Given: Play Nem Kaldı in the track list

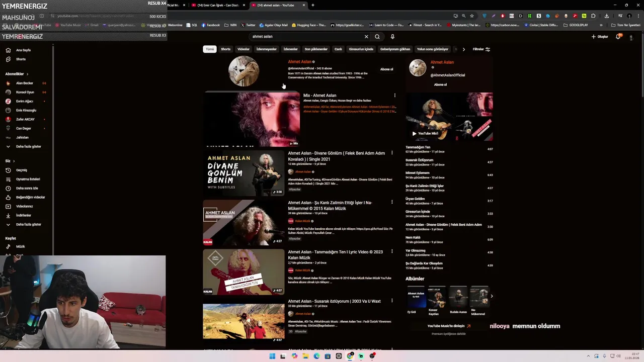Looking at the screenshot, I should (x=449, y=239).
